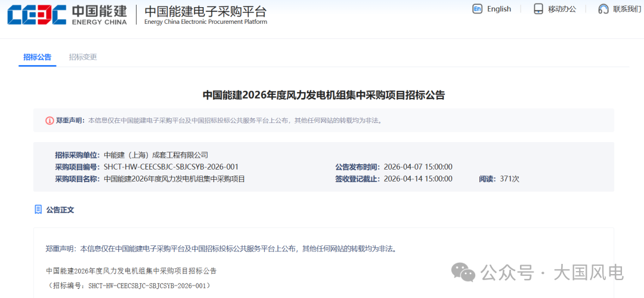The width and height of the screenshot is (644, 298).
Task: Click the read count 371次
Action: (x=510, y=179)
